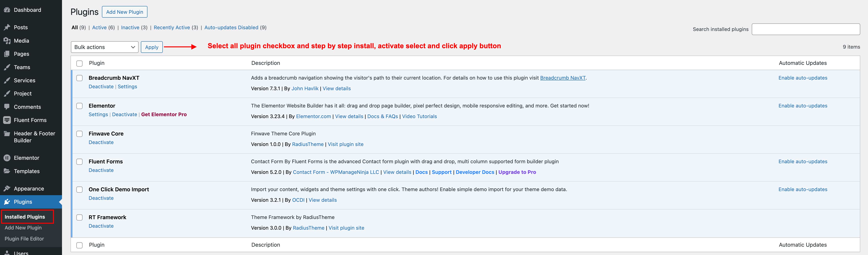Open the Bulk actions dropdown

[x=104, y=47]
